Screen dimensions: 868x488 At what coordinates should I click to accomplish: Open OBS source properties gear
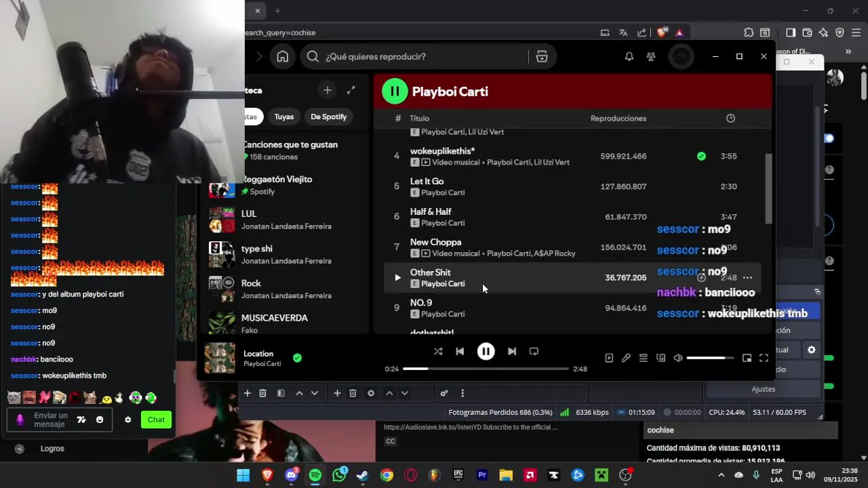(x=371, y=393)
